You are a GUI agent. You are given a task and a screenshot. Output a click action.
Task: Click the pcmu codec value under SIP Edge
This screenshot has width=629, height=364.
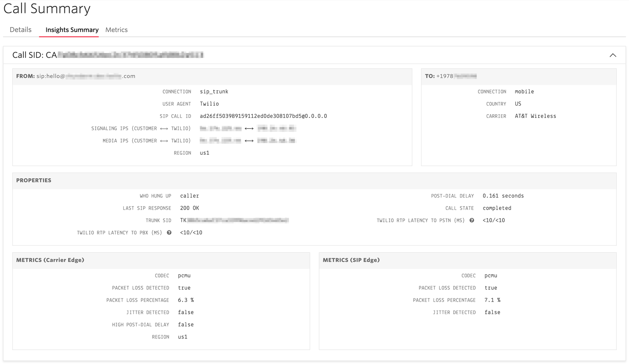coord(491,275)
